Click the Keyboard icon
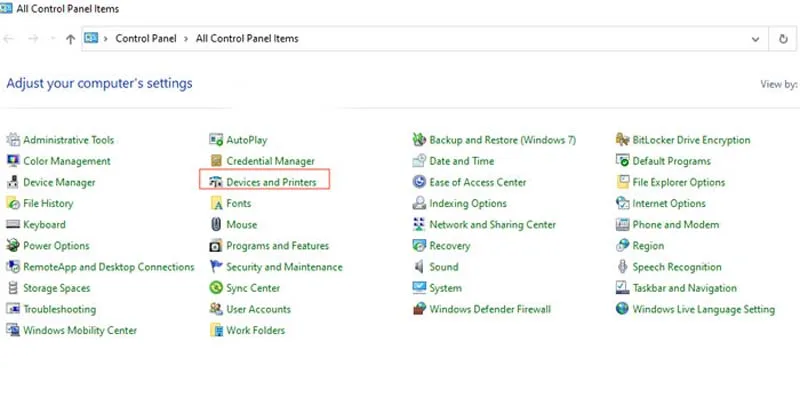 (13, 225)
